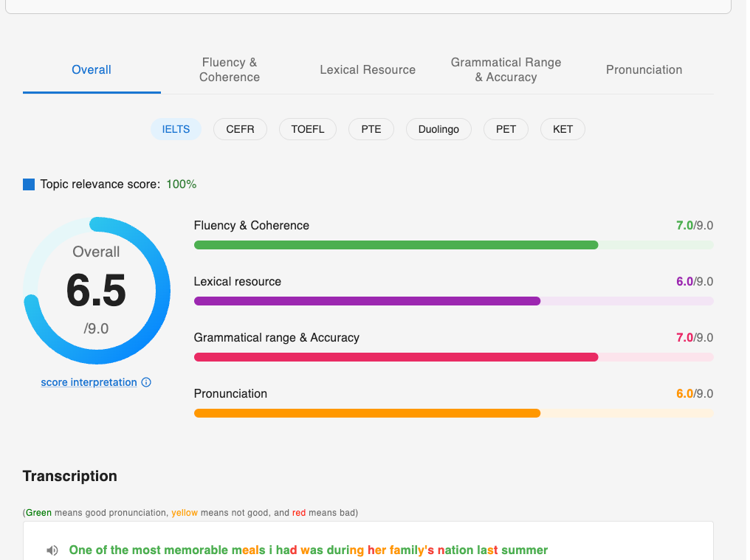
Task: Open the Pronunciation tab
Action: coord(644,70)
